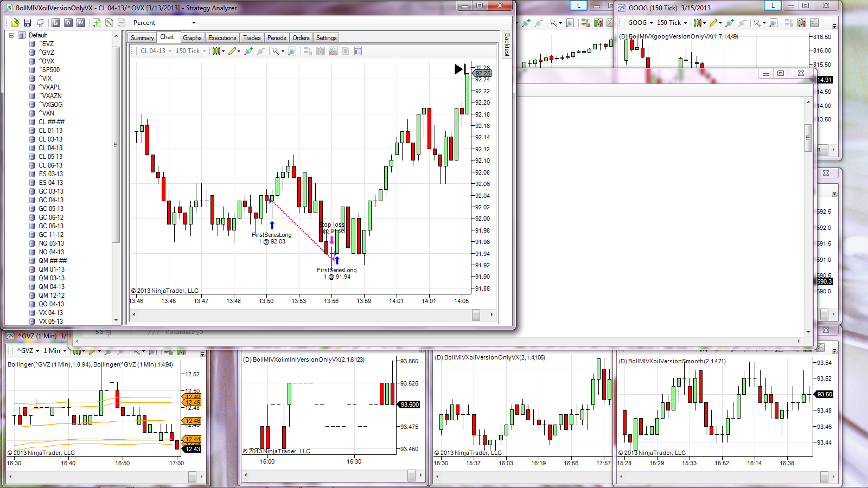Click the zoom in icon in GOOG chart toolbar

[x=730, y=23]
